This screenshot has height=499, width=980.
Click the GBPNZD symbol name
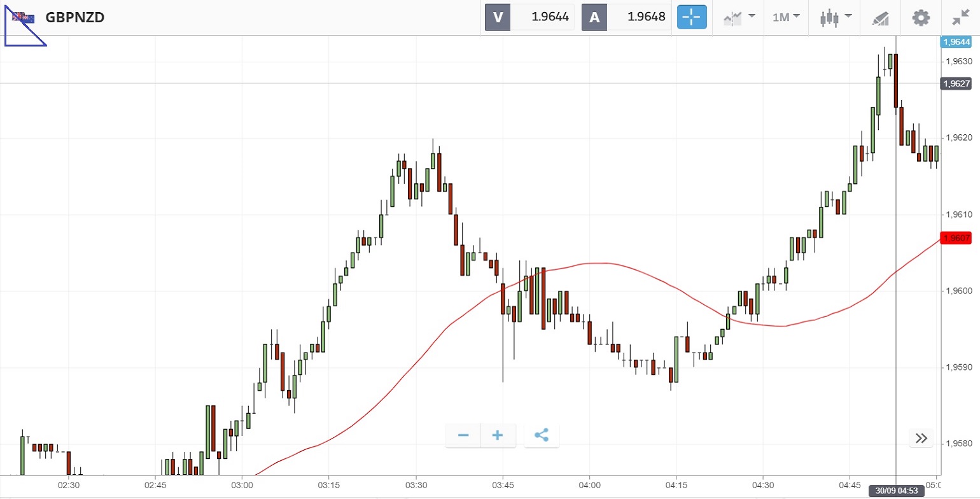coord(75,17)
